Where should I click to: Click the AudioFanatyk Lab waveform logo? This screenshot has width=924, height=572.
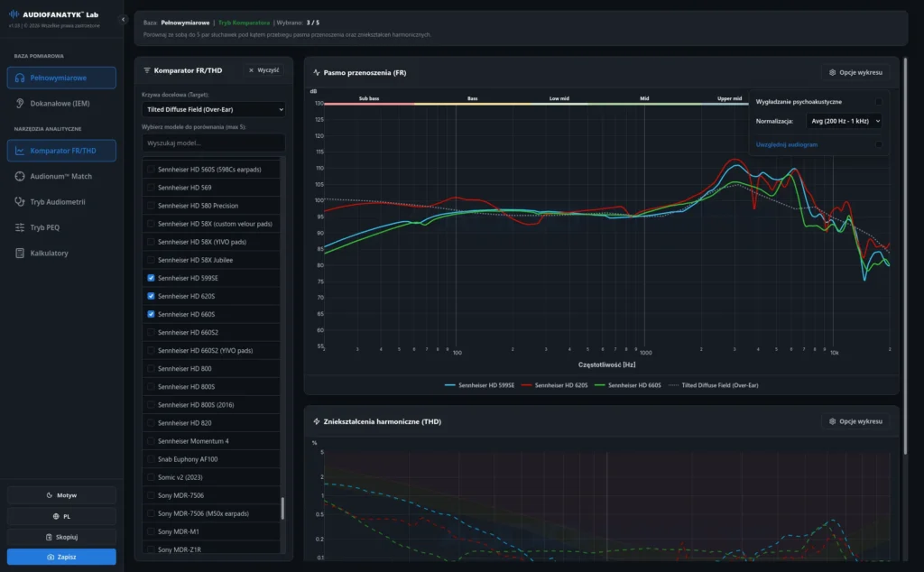pos(14,14)
